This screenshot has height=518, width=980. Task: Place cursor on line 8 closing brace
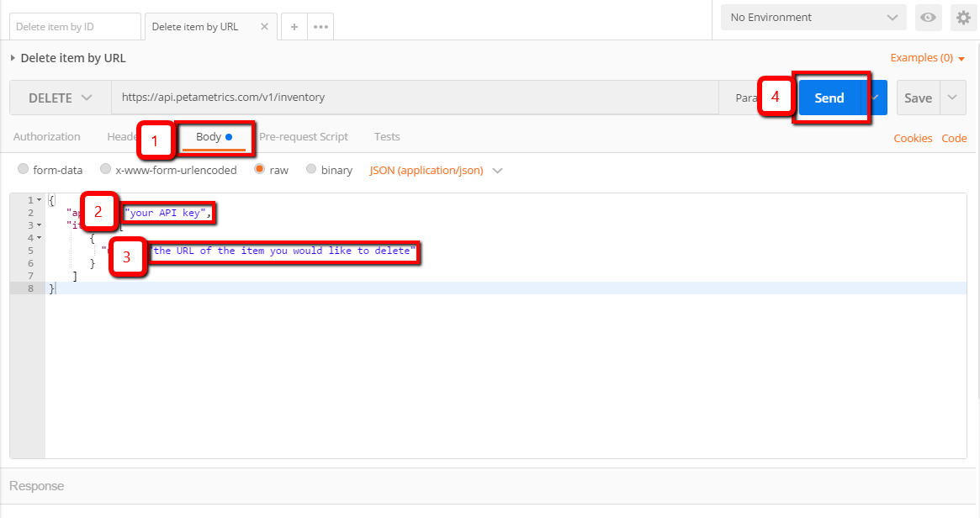click(x=52, y=288)
